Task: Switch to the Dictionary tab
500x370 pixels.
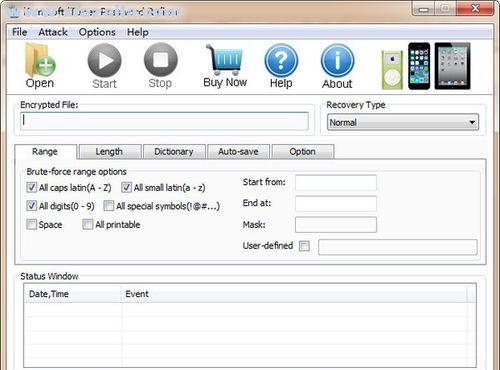Action: 174,152
